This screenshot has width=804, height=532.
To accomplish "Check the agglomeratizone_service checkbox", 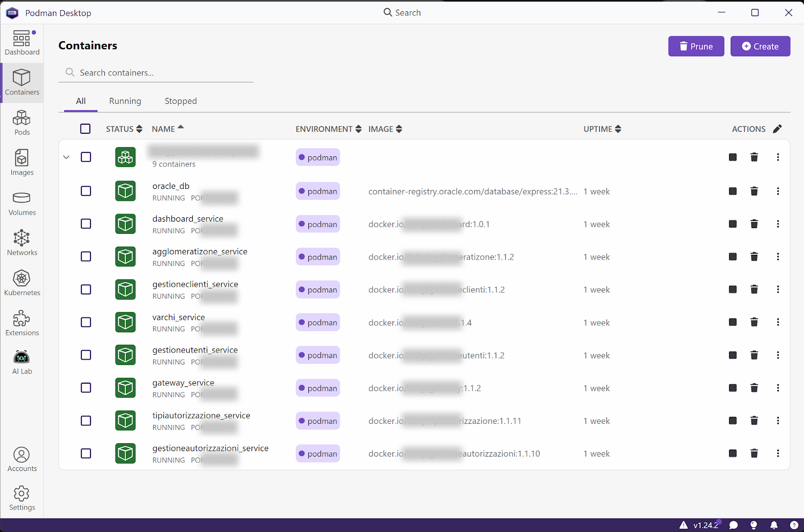I will click(86, 256).
